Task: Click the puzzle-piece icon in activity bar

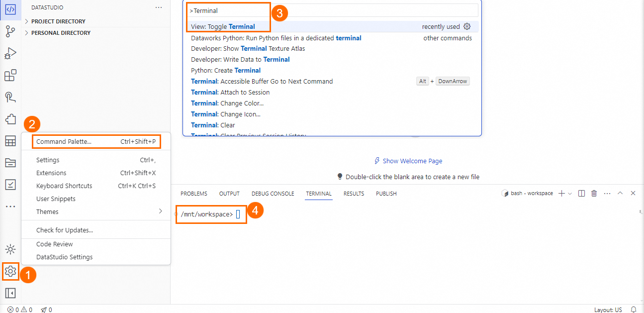Action: [x=10, y=119]
